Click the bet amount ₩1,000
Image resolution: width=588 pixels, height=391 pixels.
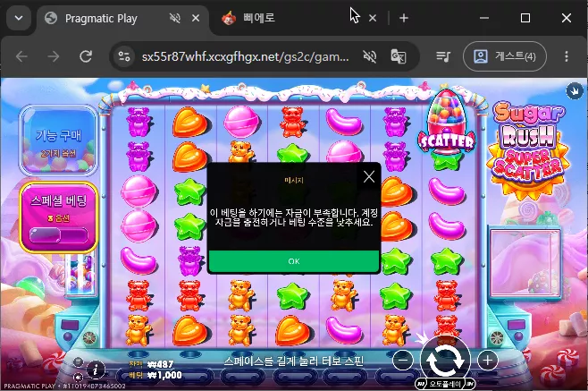(164, 375)
